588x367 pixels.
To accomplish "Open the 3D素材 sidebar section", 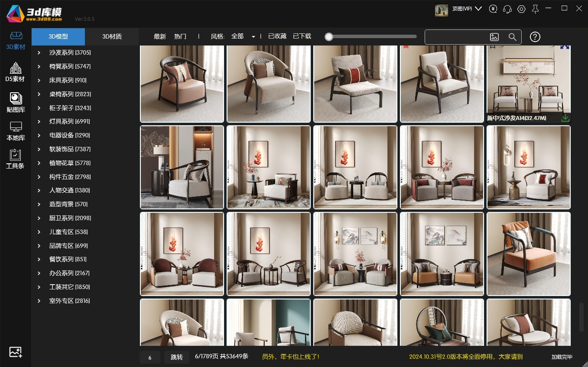I will (x=16, y=41).
